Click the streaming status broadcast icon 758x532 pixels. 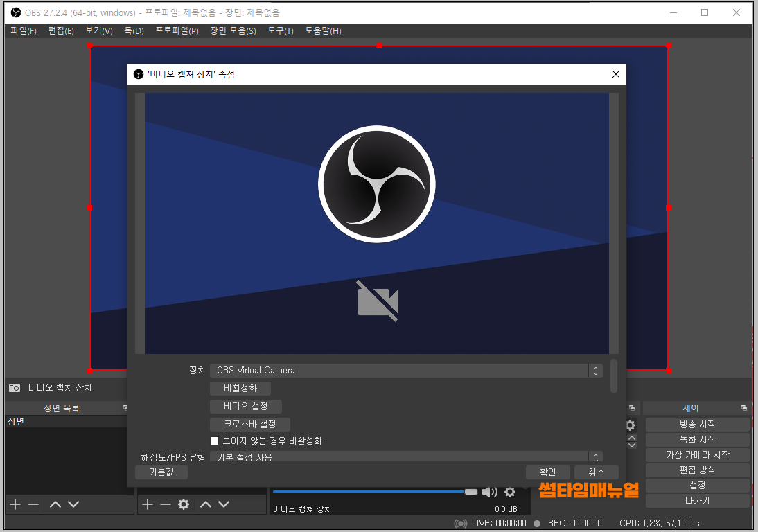(x=461, y=523)
